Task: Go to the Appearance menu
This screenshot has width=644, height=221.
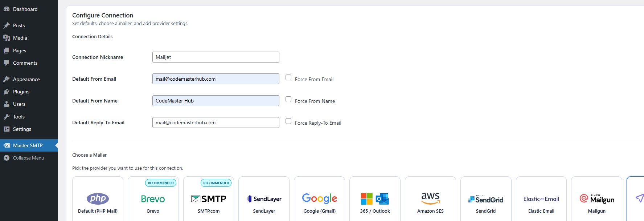Action: tap(26, 79)
